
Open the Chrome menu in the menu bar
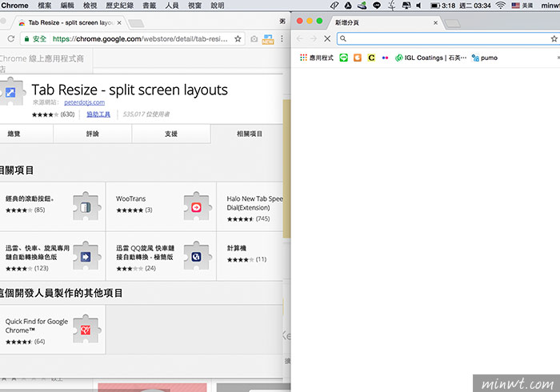[x=14, y=6]
